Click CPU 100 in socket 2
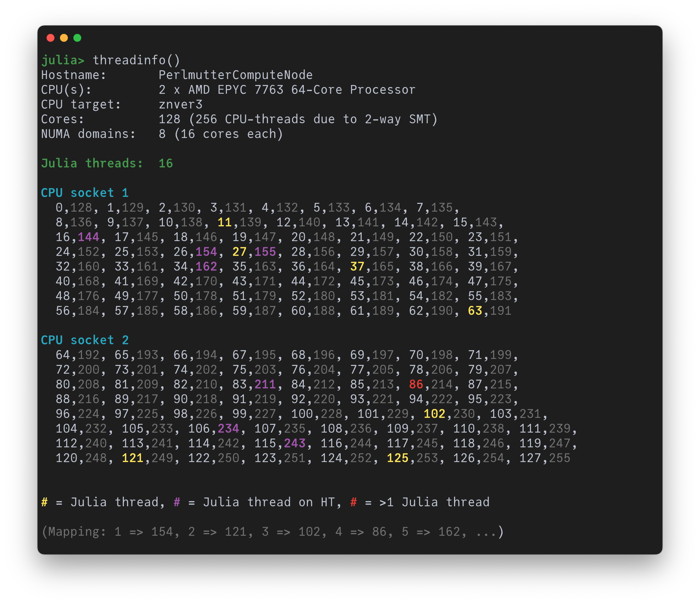 pyautogui.click(x=302, y=414)
